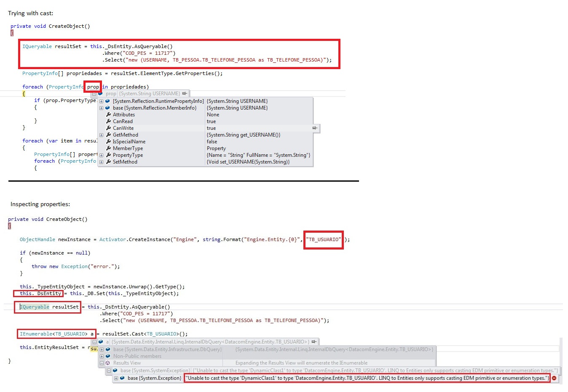Select the GetMethod value get_USERNAME()
Viewport: 568px width, 392px height.
click(x=244, y=135)
